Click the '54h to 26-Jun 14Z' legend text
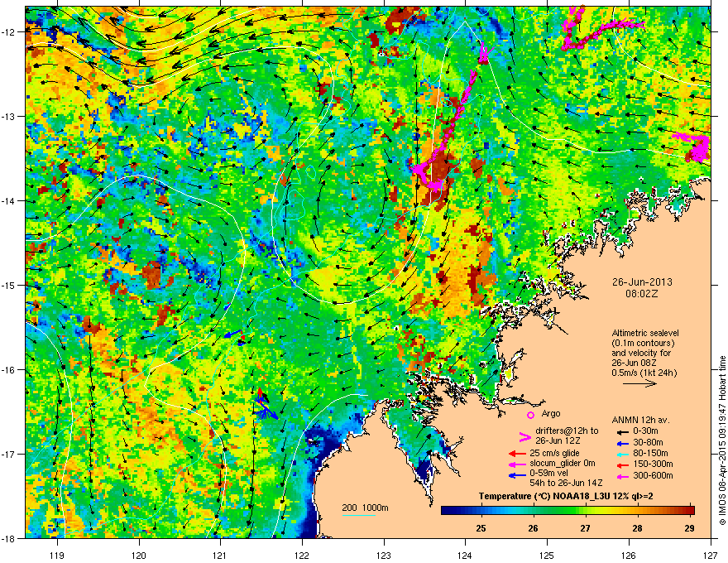 pos(566,483)
